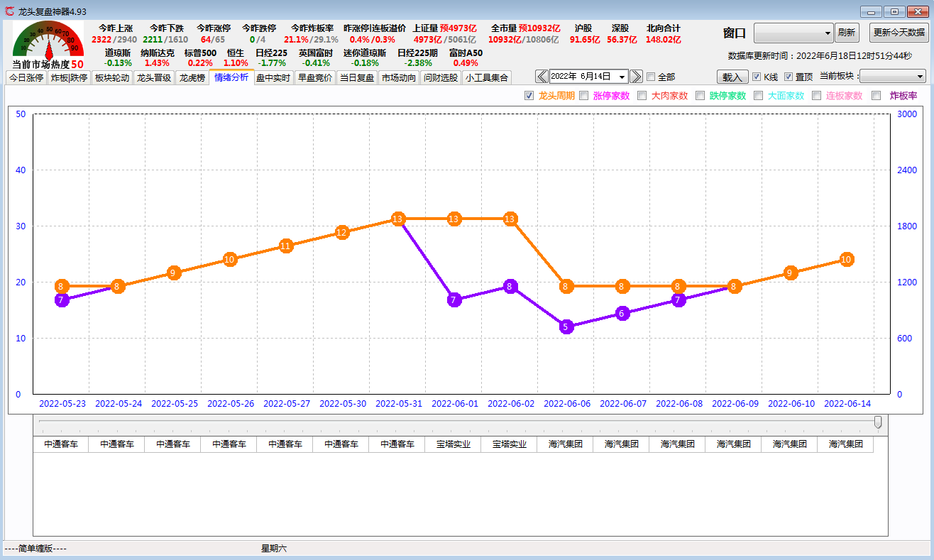
Task: Click the 纳斯达克 index value 1.43%
Action: click(x=157, y=63)
